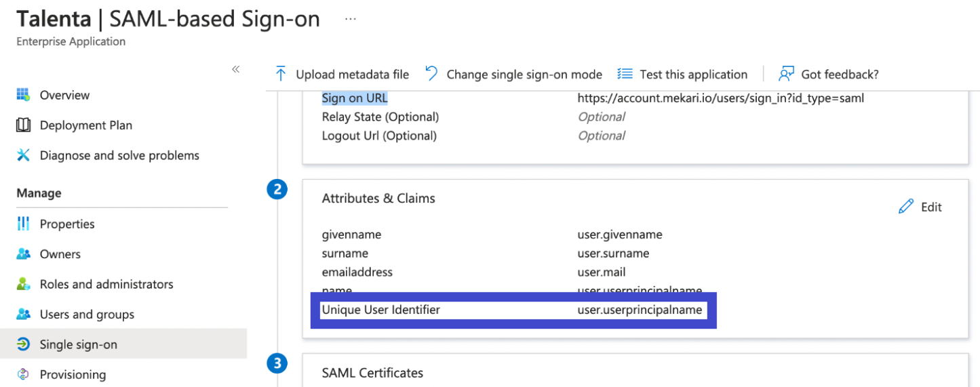Click the Enterprise Application subtitle

(71, 41)
